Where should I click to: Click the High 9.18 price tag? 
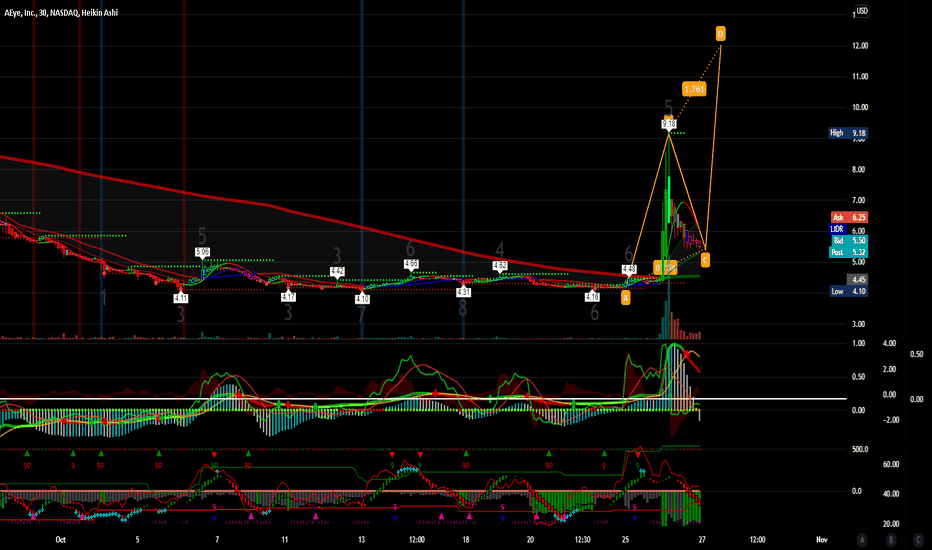[x=848, y=133]
